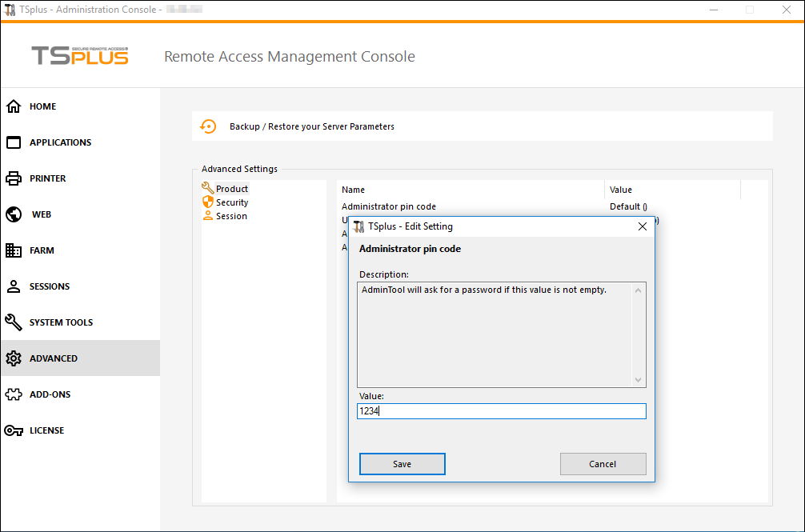Screen dimensions: 805x532
Task: Open Applications via its window icon
Action: click(x=14, y=142)
